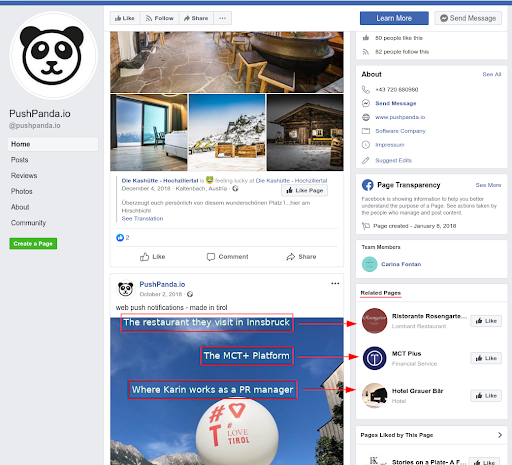Screen dimensions: 512x465
Task: Open the Community tab in sidebar
Action: click(28, 223)
